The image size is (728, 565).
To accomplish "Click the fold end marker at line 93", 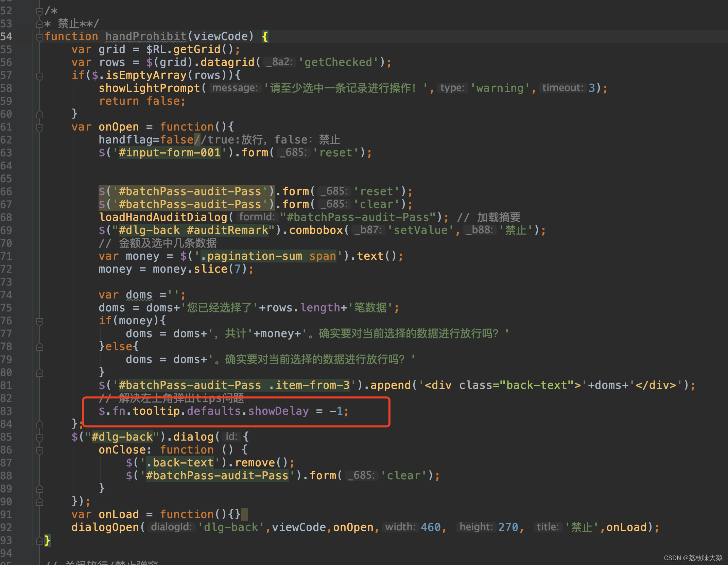I will [x=39, y=540].
